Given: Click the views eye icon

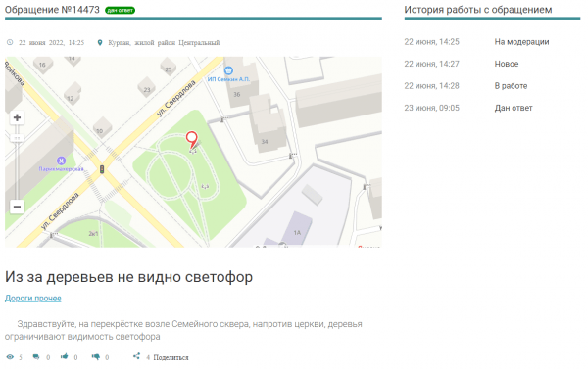Looking at the screenshot, I should (10, 357).
